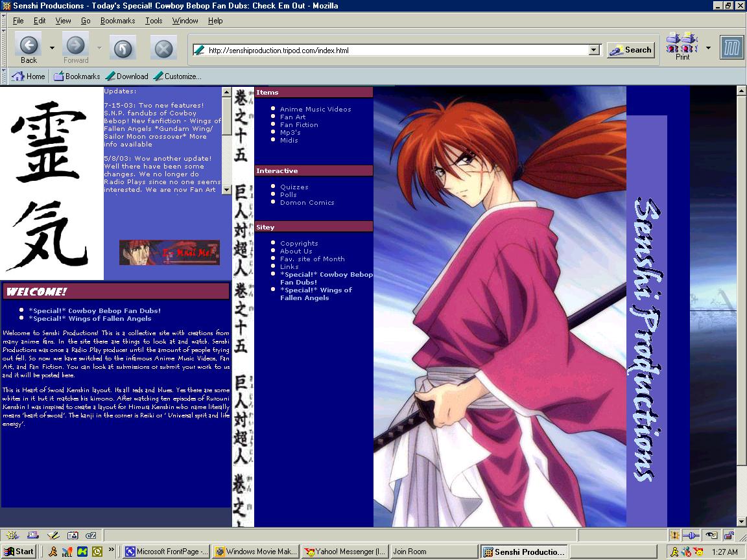This screenshot has width=747, height=560.
Task: Click the Reload page icon
Action: tap(123, 47)
